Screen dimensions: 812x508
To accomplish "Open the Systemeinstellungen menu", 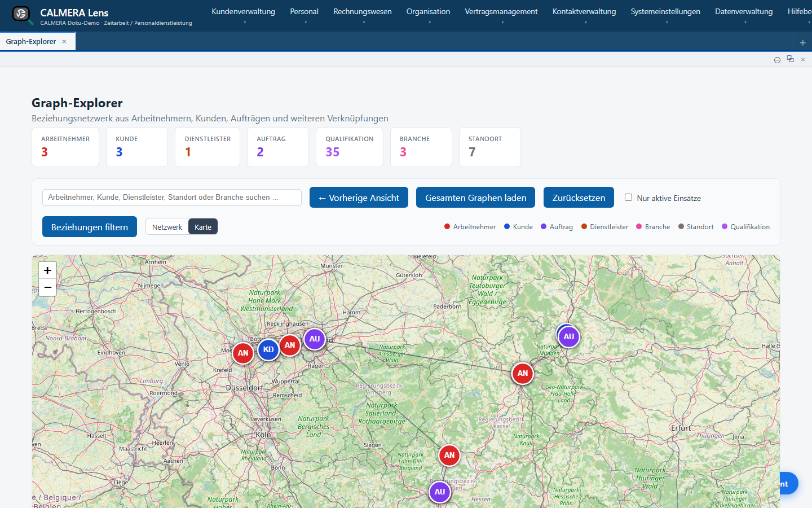I will tap(665, 15).
